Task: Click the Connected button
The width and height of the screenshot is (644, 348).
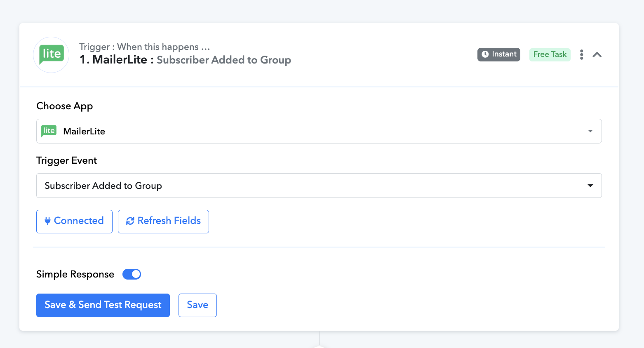Action: 74,221
